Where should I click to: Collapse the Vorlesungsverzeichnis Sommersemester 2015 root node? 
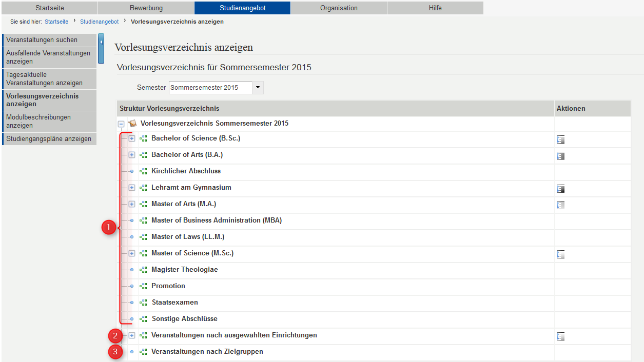coord(122,124)
